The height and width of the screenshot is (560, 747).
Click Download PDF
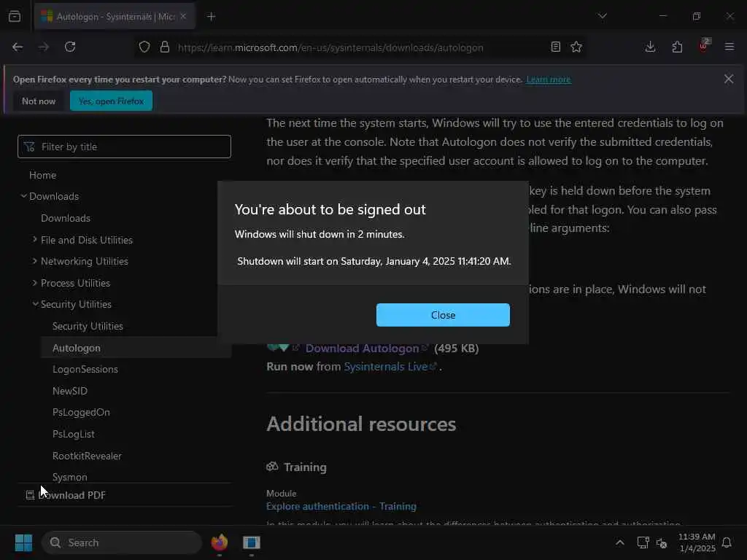pos(66,495)
